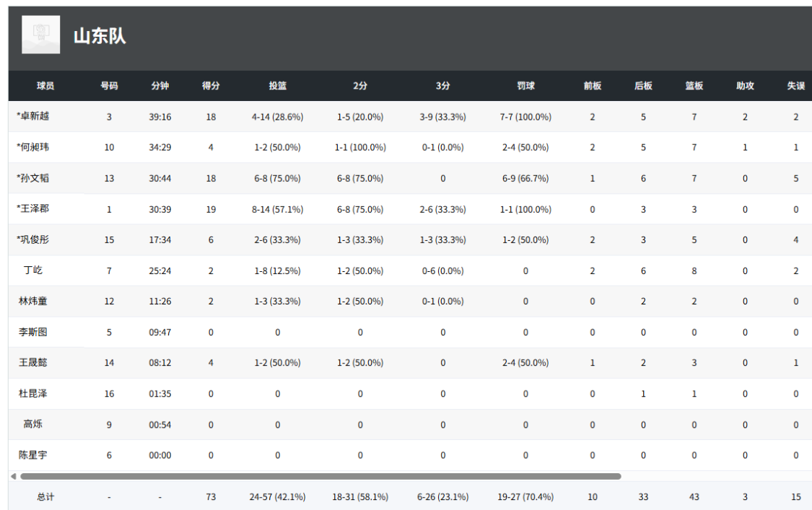This screenshot has width=812, height=510.
Task: Click the three-point value 2-6 (33.3%)
Action: point(442,210)
